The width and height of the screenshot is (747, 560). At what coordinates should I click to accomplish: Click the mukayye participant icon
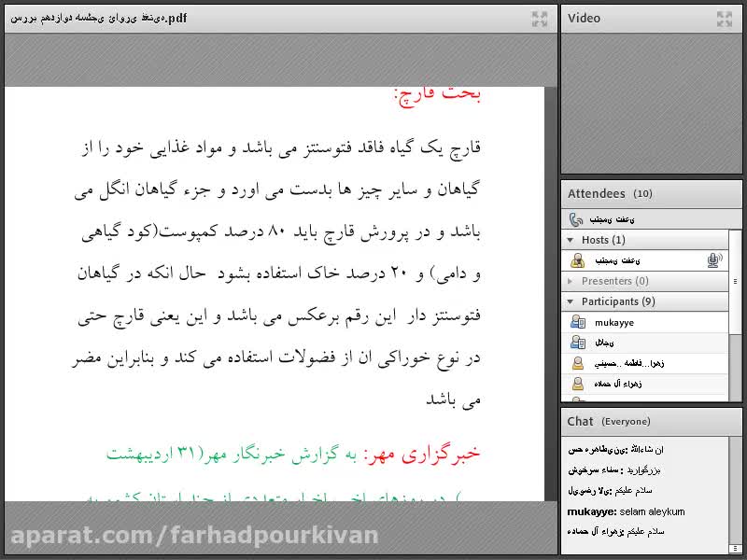(x=578, y=322)
